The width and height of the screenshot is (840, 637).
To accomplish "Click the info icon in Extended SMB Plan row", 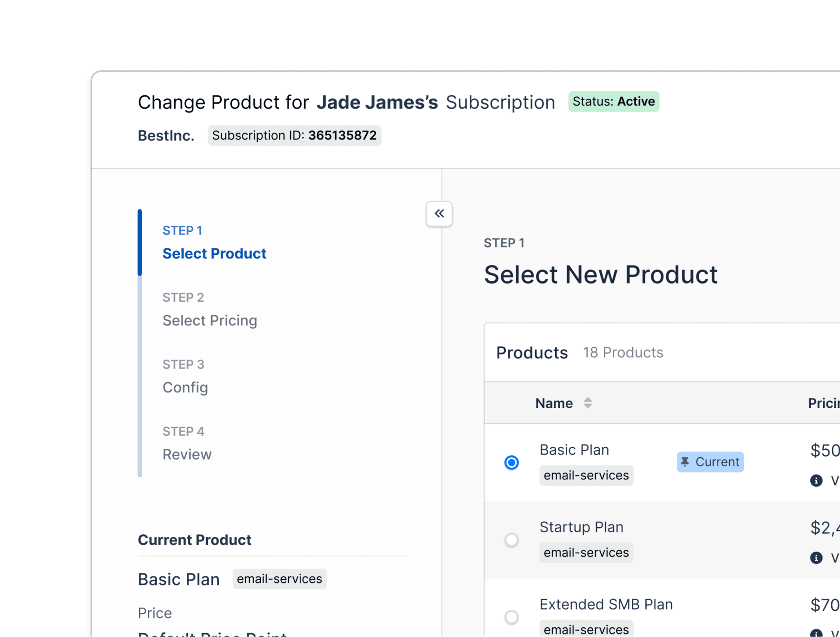I will [816, 633].
